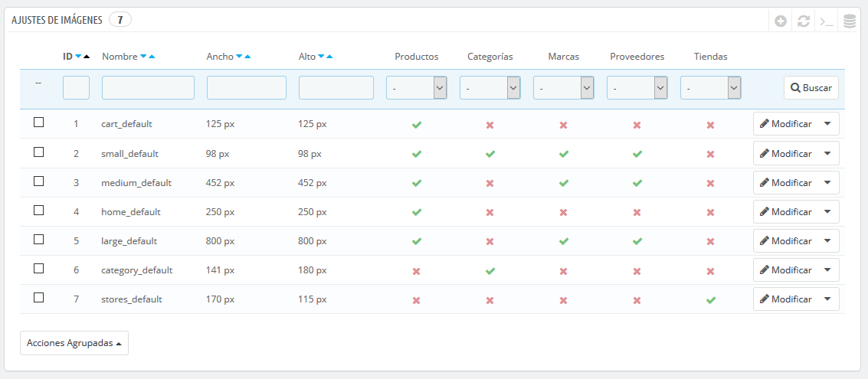Expand the Modificar arrow for small_default
The height and width of the screenshot is (379, 868).
pos(827,153)
